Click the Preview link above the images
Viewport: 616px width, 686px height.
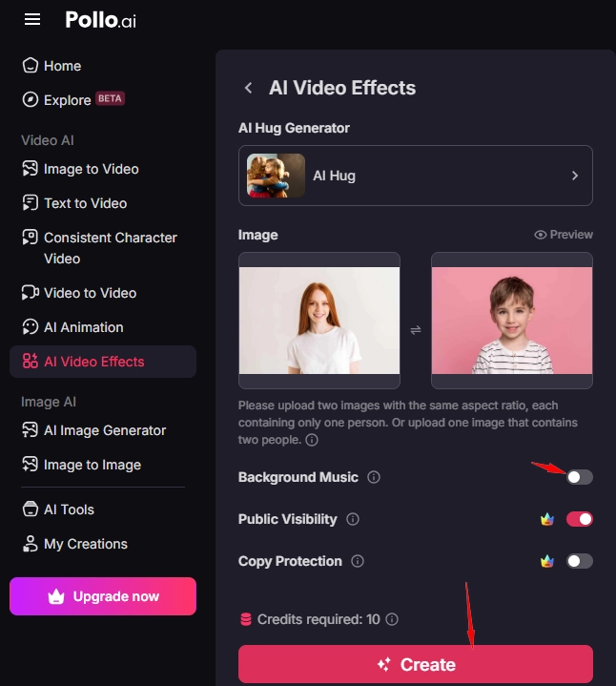[564, 235]
